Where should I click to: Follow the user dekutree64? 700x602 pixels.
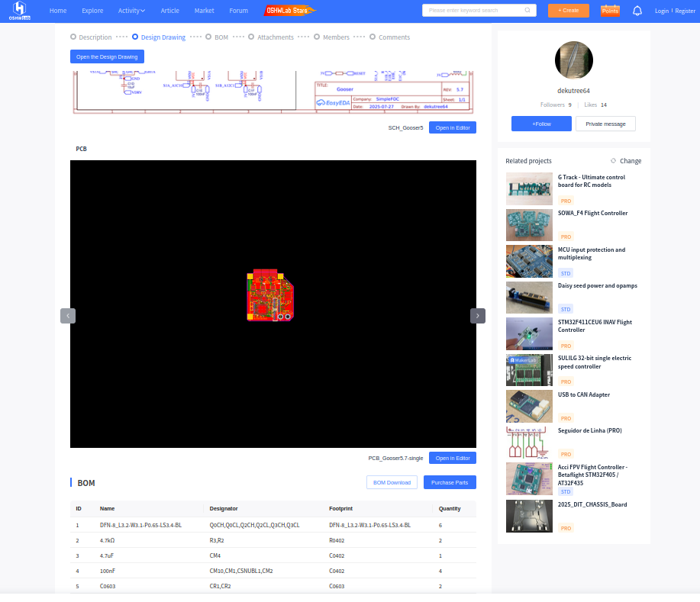coord(541,124)
